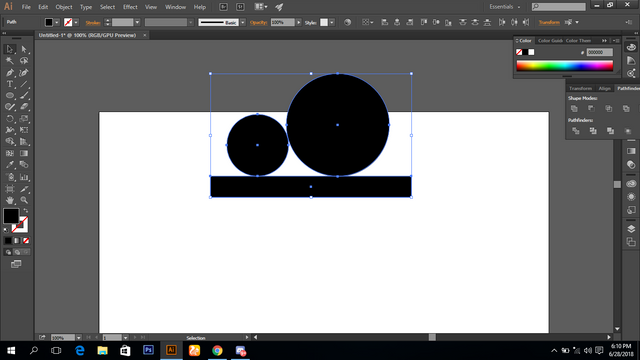The height and width of the screenshot is (360, 640).
Task: Switch to Align panel tab
Action: point(604,89)
